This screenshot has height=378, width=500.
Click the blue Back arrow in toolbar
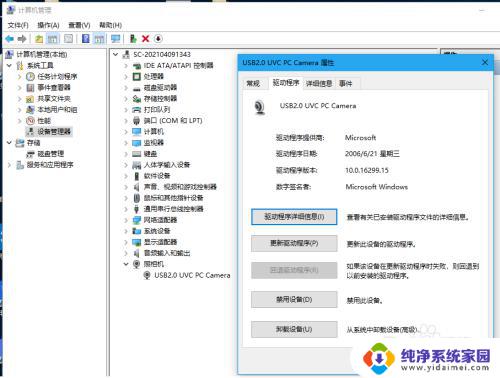pyautogui.click(x=10, y=39)
